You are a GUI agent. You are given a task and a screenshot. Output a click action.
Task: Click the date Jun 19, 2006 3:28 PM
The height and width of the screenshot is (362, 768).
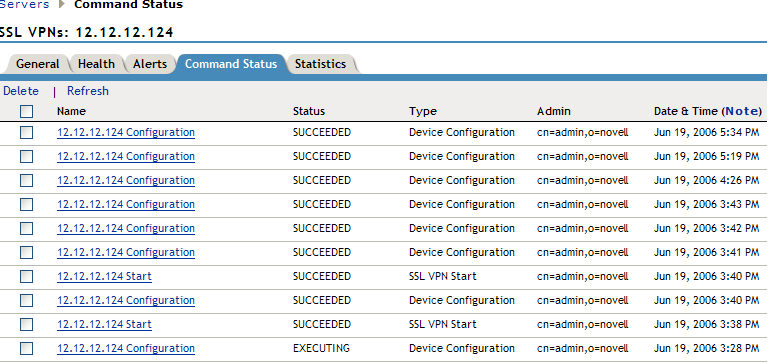click(x=706, y=348)
